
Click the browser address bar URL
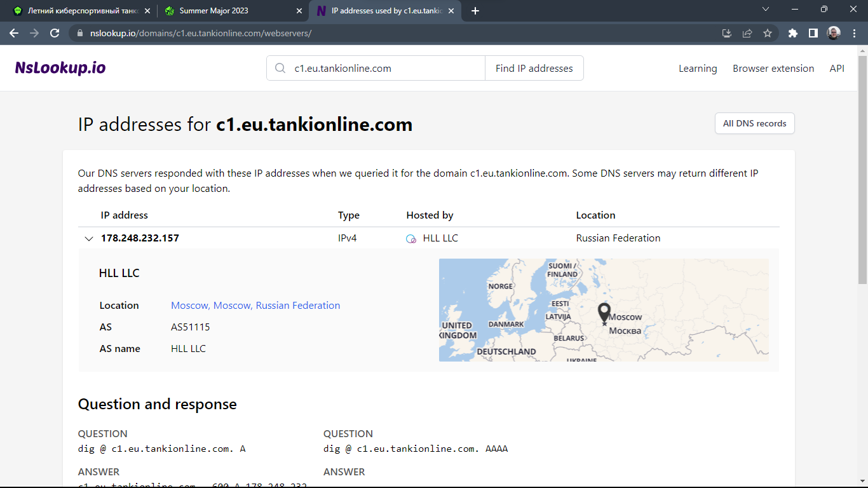pos(201,33)
